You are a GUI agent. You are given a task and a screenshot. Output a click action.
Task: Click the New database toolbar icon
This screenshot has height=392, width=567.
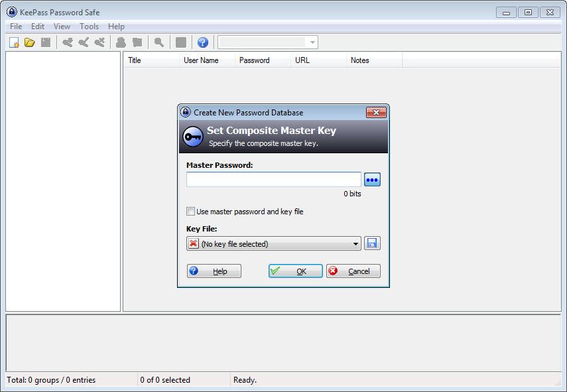tap(14, 42)
